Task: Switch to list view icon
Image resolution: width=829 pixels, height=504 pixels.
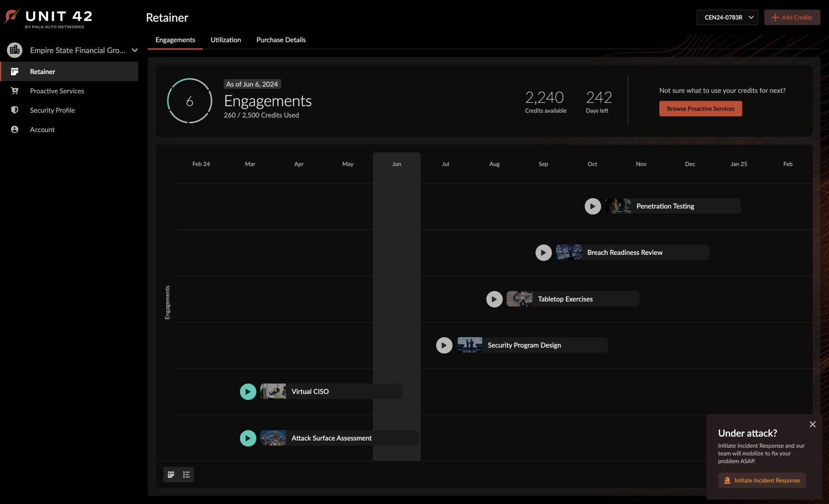Action: tap(187, 475)
